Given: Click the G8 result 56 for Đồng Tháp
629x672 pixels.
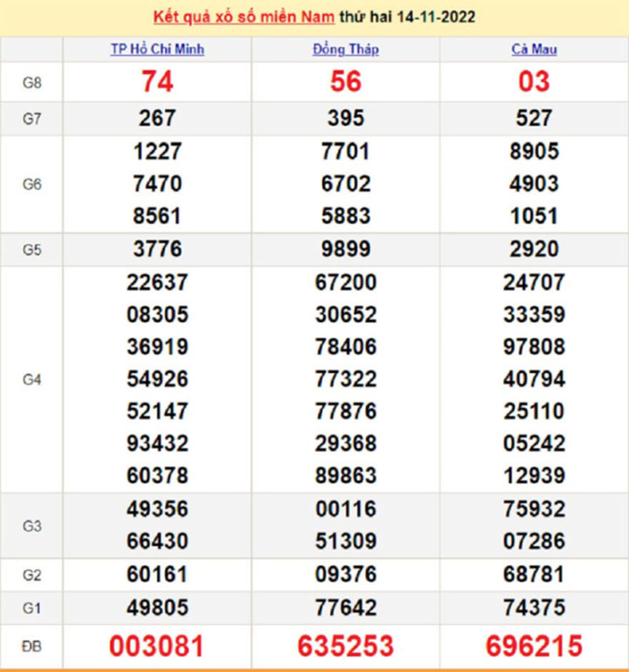Looking at the screenshot, I should (345, 82).
